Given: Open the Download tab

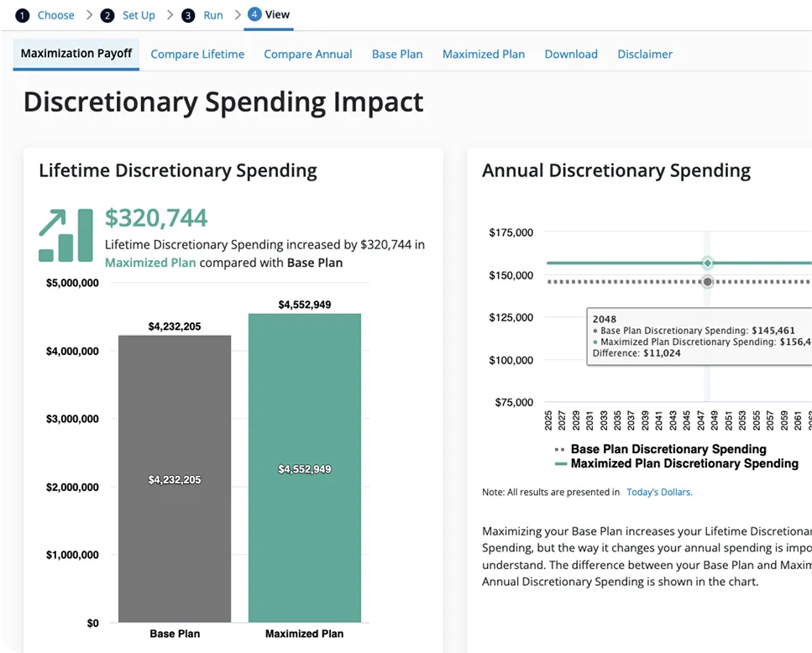Looking at the screenshot, I should [x=571, y=55].
